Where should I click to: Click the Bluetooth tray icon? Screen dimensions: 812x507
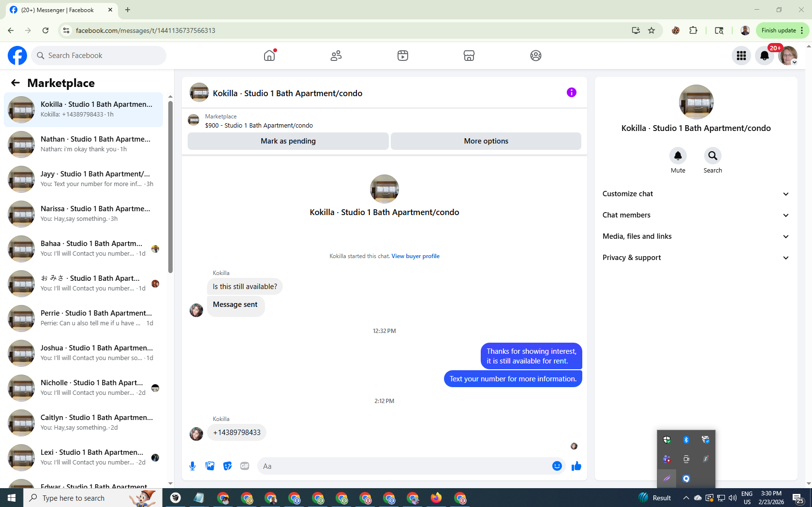[686, 440]
